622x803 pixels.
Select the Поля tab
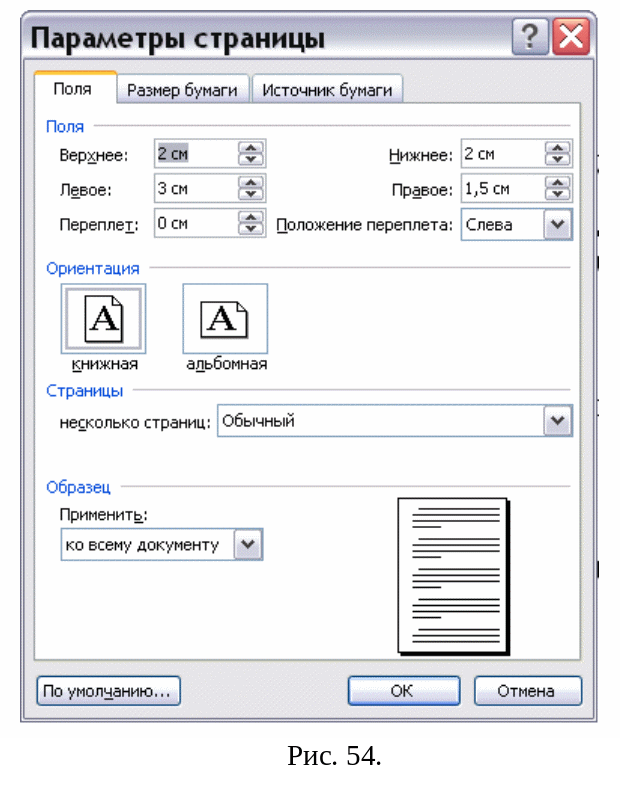(x=72, y=89)
